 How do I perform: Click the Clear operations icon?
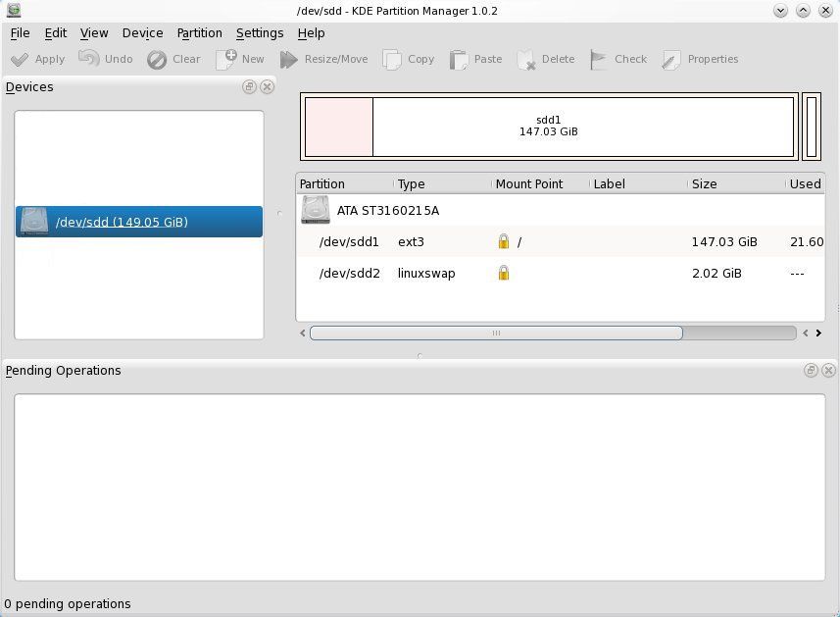157,60
